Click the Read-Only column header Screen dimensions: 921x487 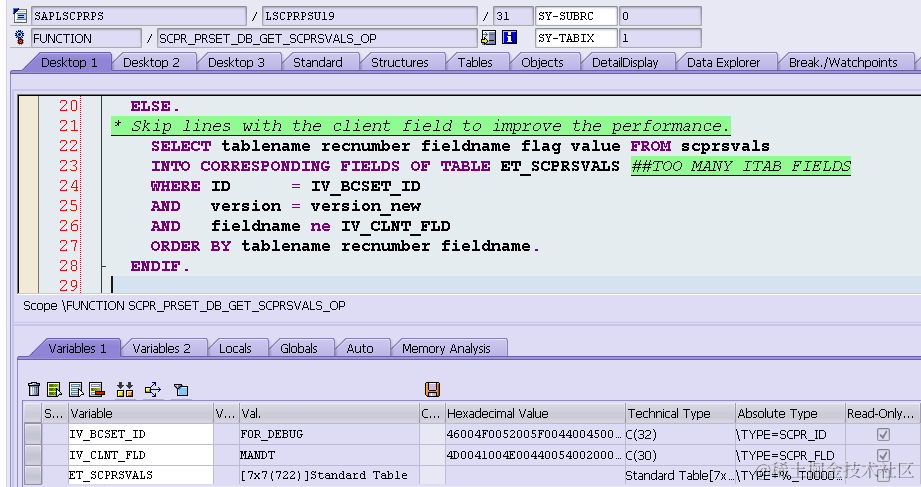pos(880,413)
